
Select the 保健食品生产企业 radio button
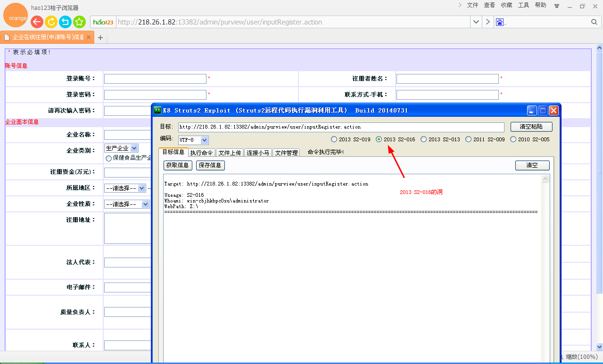click(x=108, y=158)
